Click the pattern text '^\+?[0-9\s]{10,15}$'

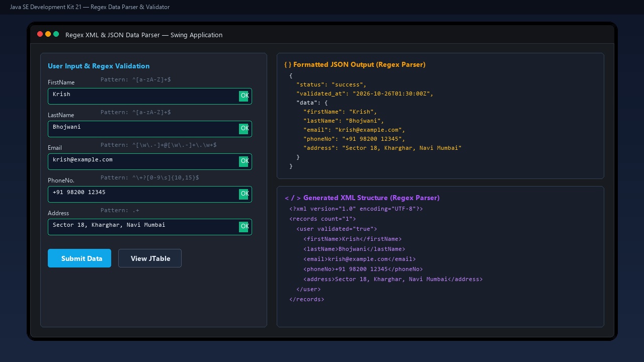[x=166, y=177]
